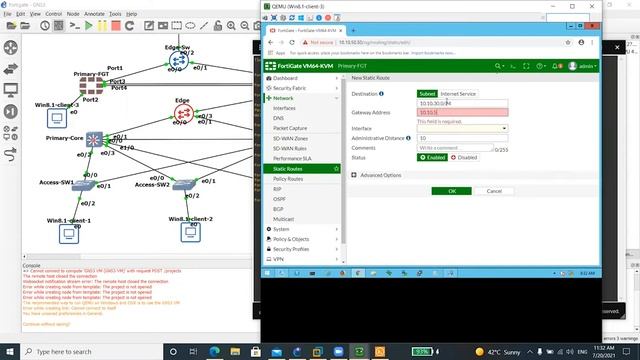The image size is (640, 360).
Task: Open the Control menu in GNS3
Action: click(53, 14)
